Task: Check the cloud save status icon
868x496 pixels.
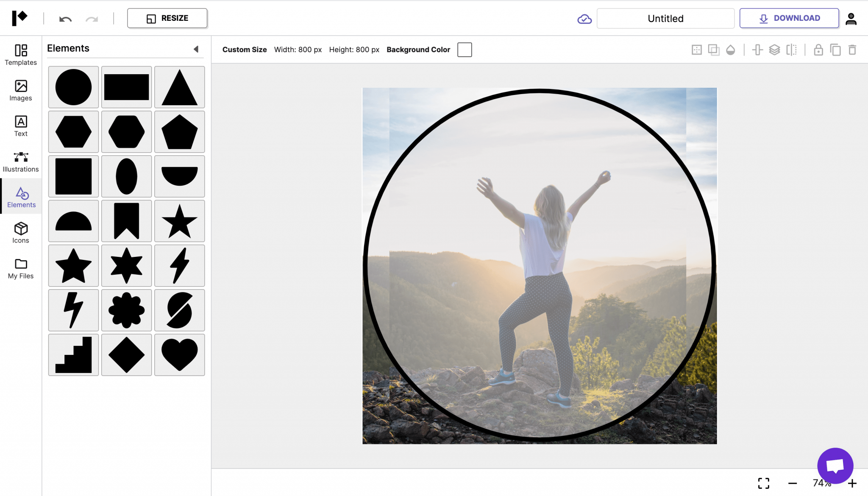Action: [584, 18]
